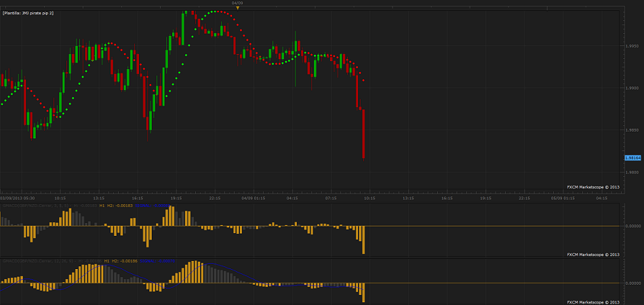Click the Plantilla: JMJ pirate pip 2 label
Screen dimensions: 644x305
28,13
